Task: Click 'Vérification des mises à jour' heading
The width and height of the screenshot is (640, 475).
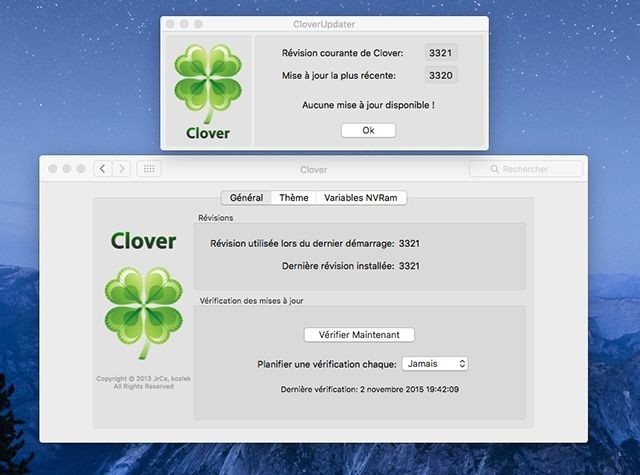Action: click(x=251, y=301)
